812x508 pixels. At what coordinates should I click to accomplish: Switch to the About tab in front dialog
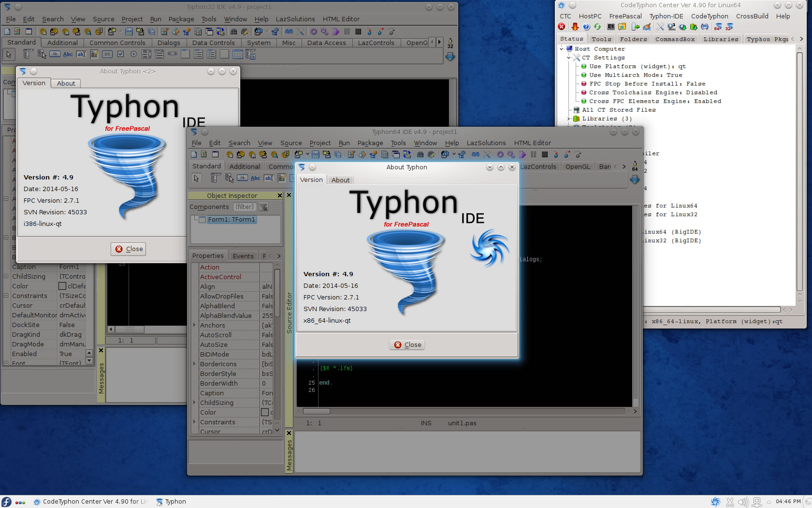coord(340,180)
